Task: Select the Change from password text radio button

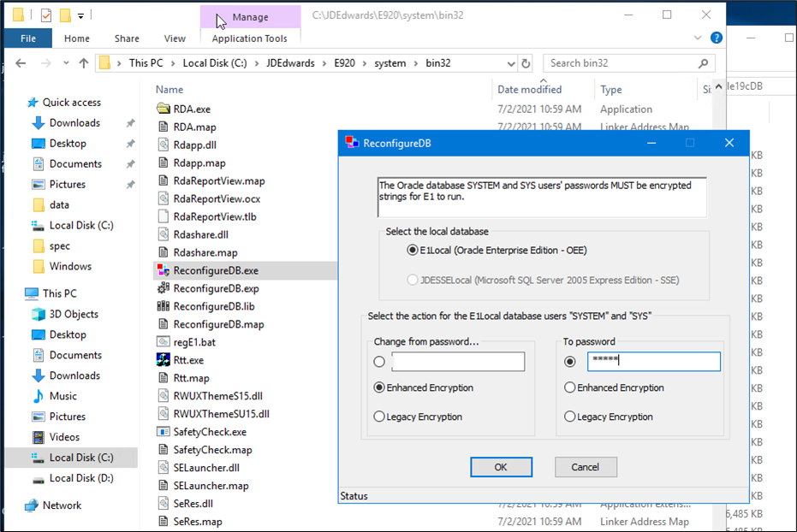Action: pyautogui.click(x=379, y=362)
